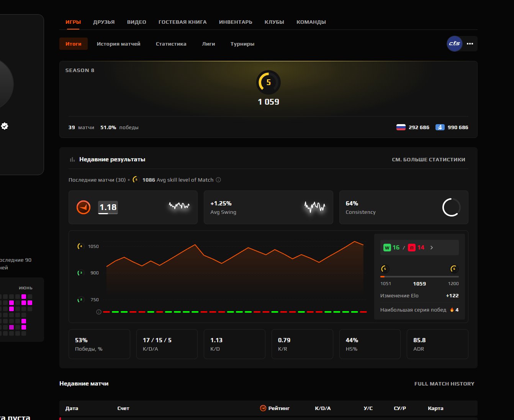Click the Изменение Elo +122 value
Screen dimensions: 514x420
pyautogui.click(x=452, y=295)
